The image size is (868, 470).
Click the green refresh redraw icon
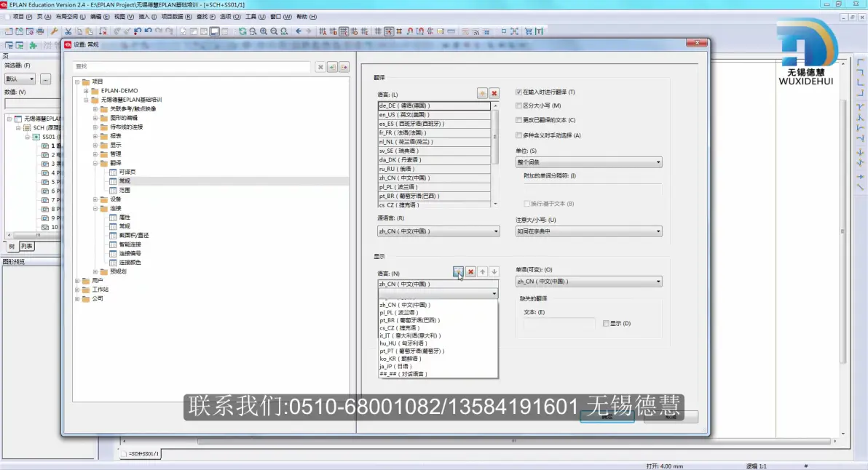242,31
